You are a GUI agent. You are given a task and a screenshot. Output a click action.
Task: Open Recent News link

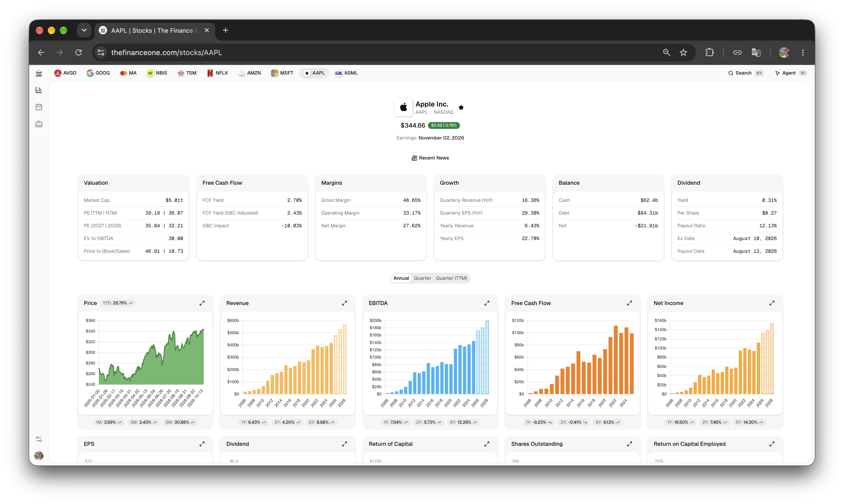coord(430,158)
